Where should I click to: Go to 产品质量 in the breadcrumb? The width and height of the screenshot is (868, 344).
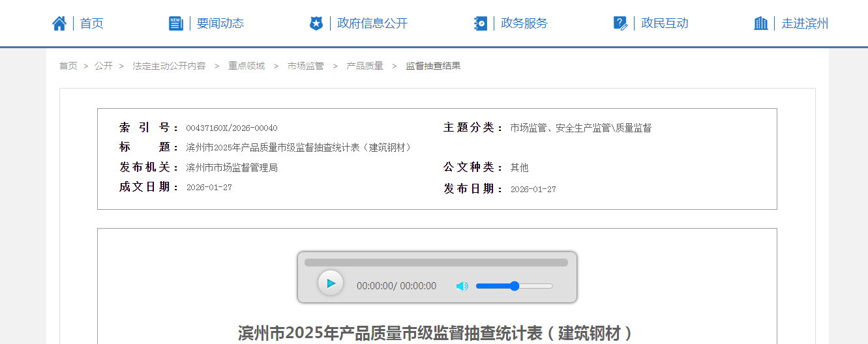coord(365,66)
